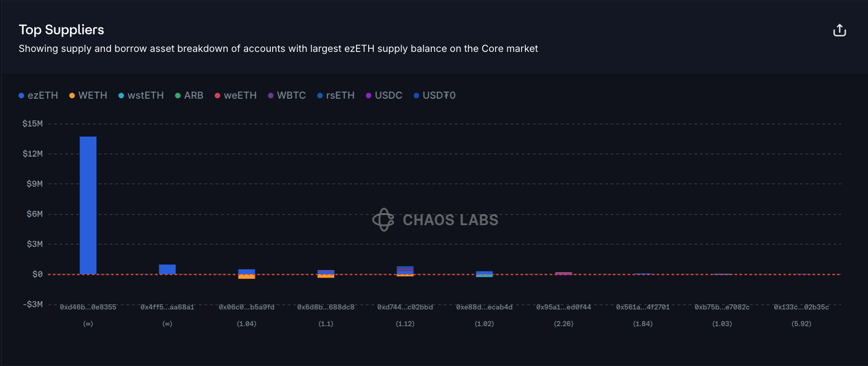This screenshot has height=366, width=868.
Task: Click account label 0xe88d...ecab4d
Action: tap(485, 307)
